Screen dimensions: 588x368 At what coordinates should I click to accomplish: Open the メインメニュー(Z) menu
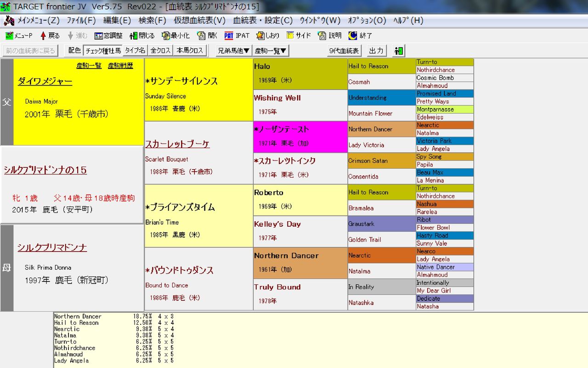pyautogui.click(x=39, y=20)
